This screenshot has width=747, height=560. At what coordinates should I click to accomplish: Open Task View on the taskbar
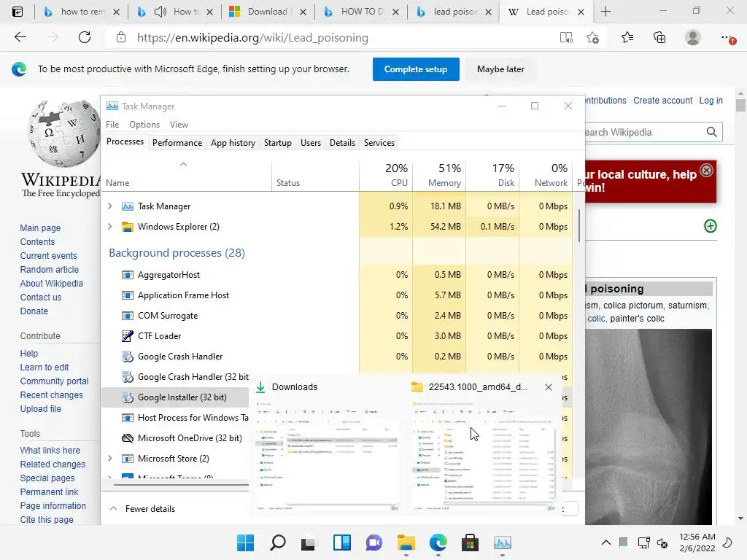309,542
